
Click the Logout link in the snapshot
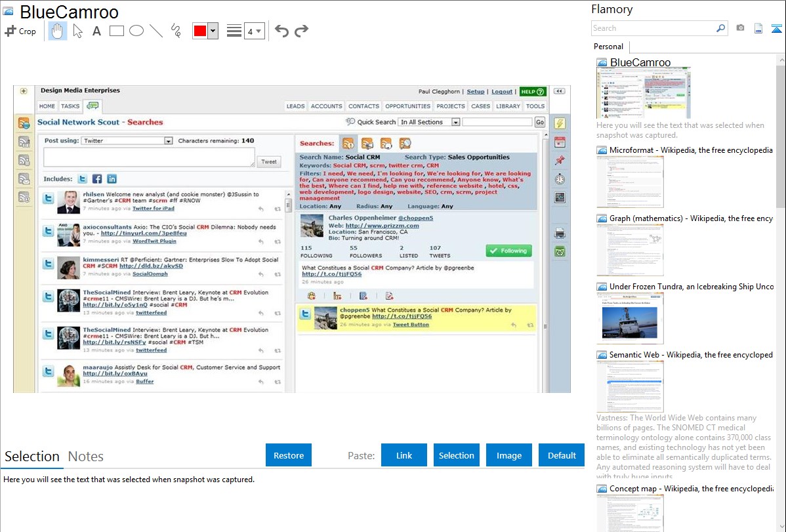502,92
